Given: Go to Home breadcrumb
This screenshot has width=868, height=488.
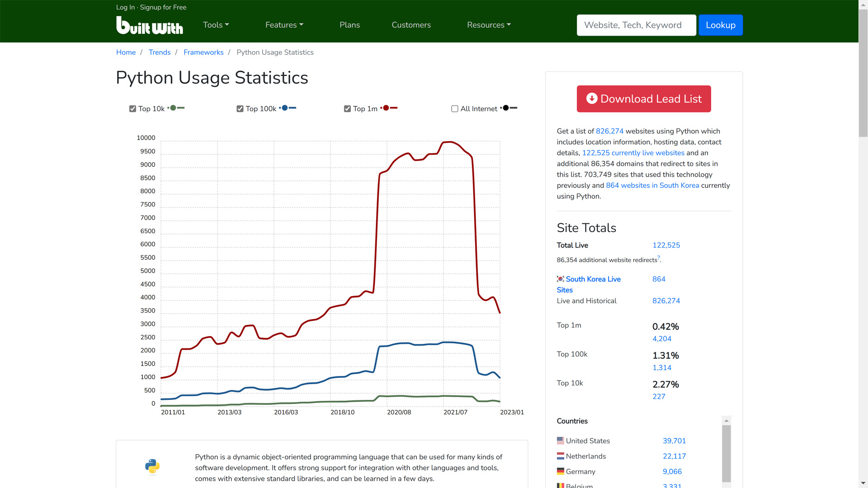Looking at the screenshot, I should click(126, 52).
